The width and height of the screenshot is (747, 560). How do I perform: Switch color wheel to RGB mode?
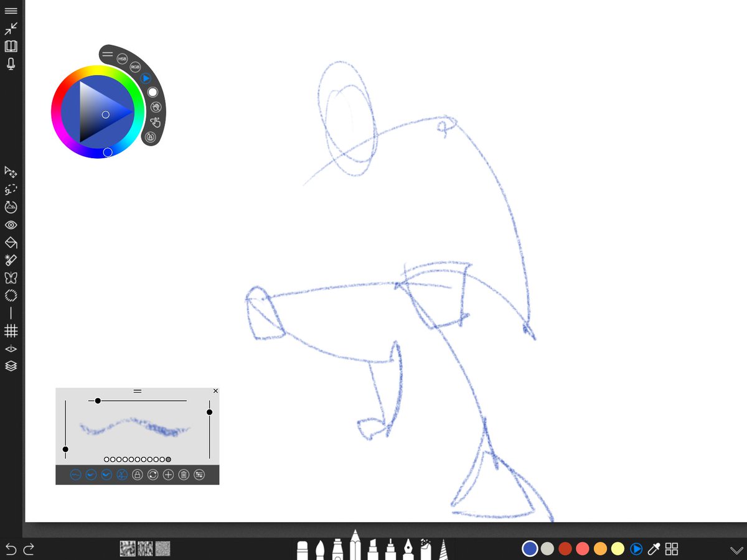pos(135,66)
